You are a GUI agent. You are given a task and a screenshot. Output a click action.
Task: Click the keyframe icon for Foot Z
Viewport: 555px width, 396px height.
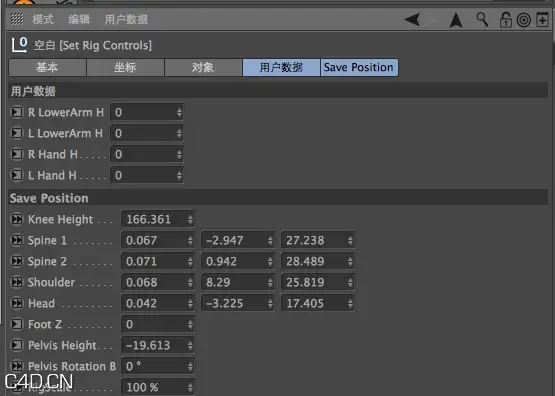17,324
